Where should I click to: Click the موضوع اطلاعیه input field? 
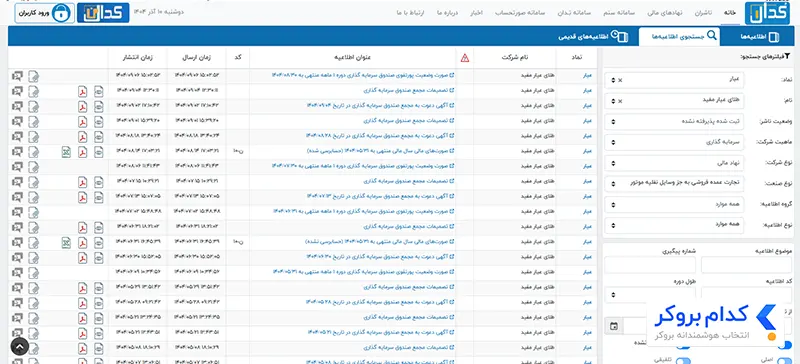(x=747, y=265)
